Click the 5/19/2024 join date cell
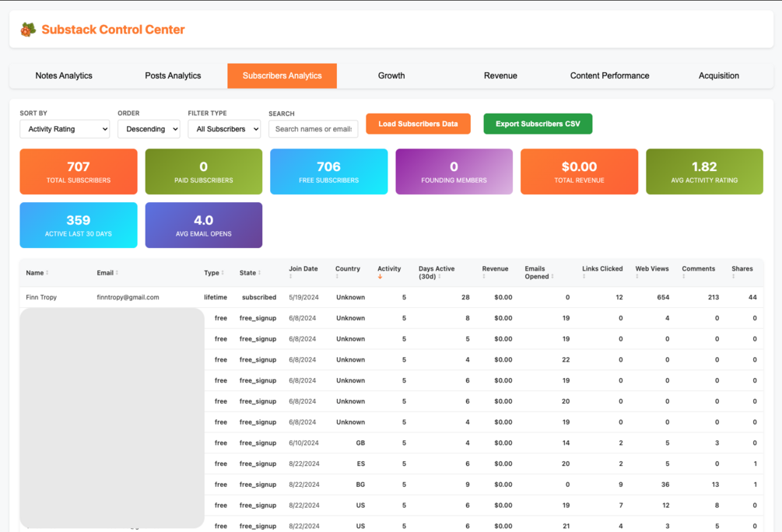 303,297
